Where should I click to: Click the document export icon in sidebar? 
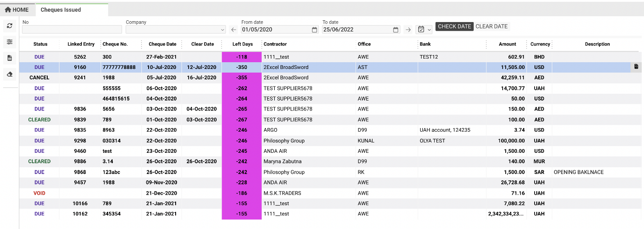coord(9,58)
